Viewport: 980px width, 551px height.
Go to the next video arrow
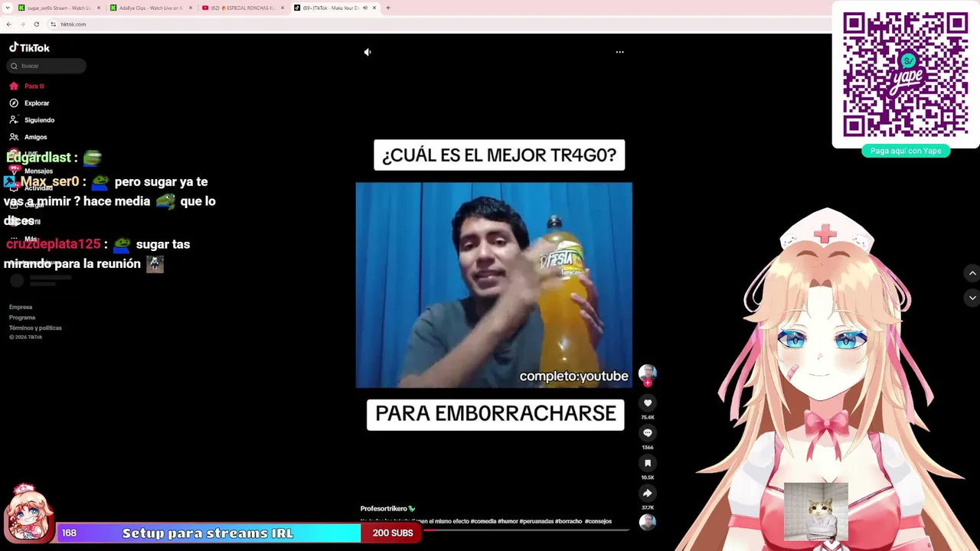coord(972,298)
